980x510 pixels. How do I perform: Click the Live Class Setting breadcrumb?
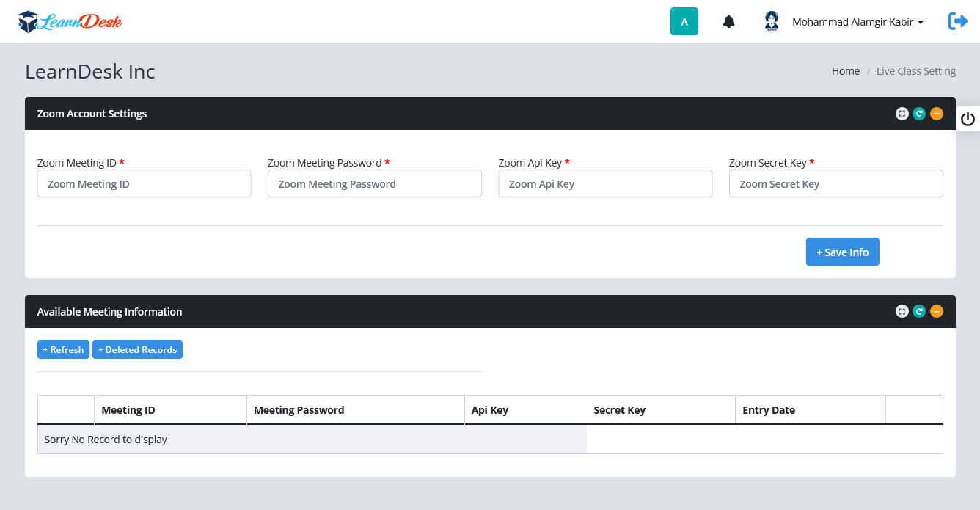point(916,71)
